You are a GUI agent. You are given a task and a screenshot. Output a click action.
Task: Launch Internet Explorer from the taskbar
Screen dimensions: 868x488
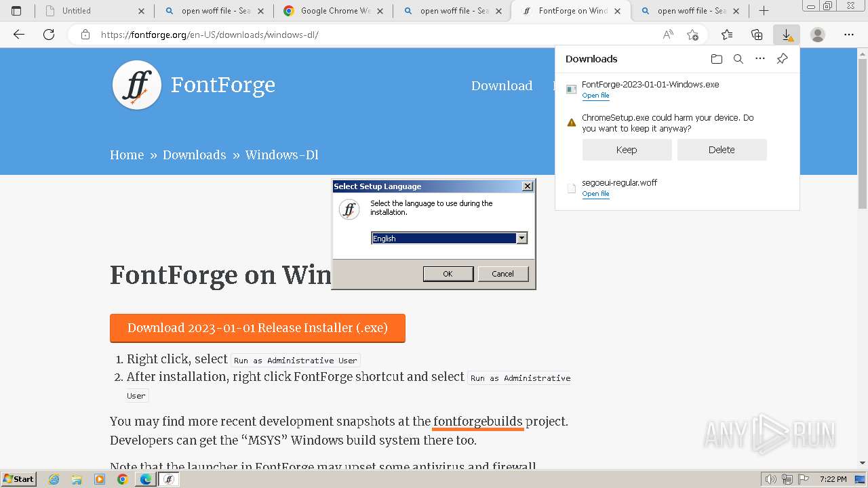point(54,479)
